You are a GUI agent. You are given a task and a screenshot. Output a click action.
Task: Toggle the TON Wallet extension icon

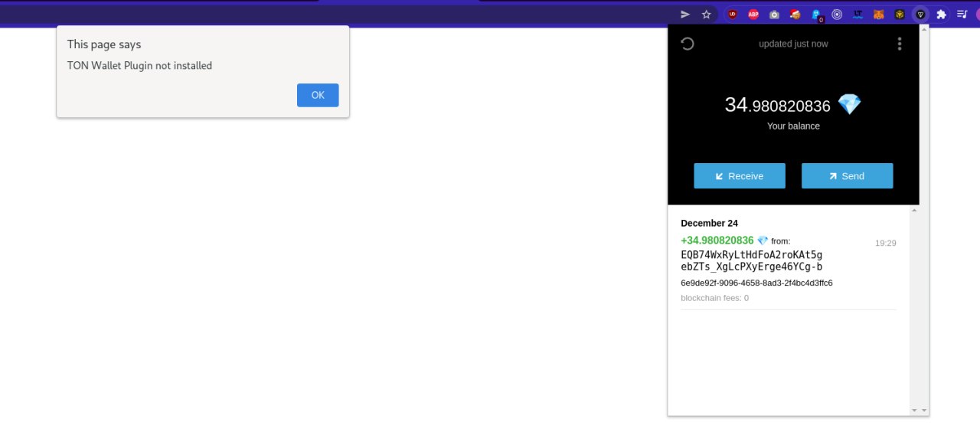pyautogui.click(x=920, y=14)
